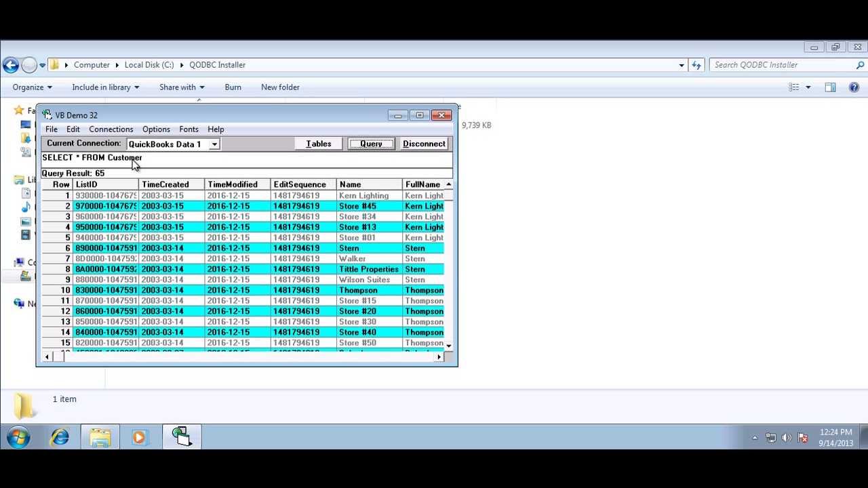Open Windows Explorer from taskbar

(x=100, y=437)
